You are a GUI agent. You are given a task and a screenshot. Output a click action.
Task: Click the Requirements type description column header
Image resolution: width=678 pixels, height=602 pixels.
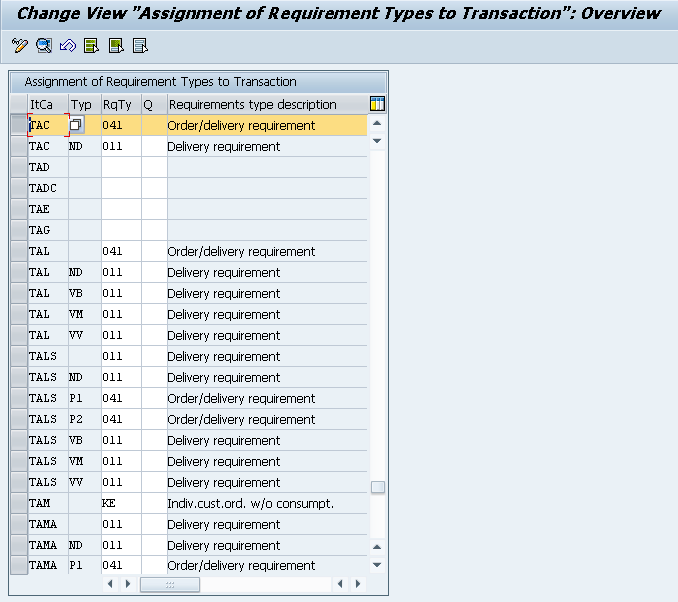(x=267, y=104)
